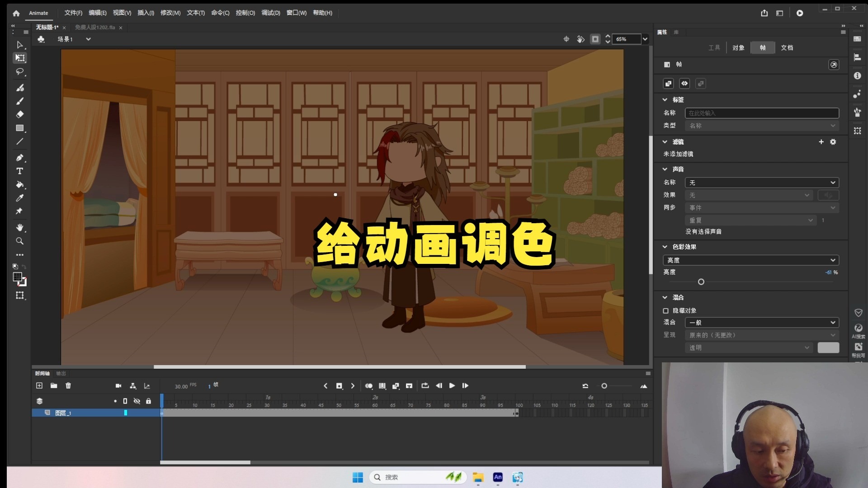Activate the Zoom tool
This screenshot has height=488, width=868.
coord(20,241)
